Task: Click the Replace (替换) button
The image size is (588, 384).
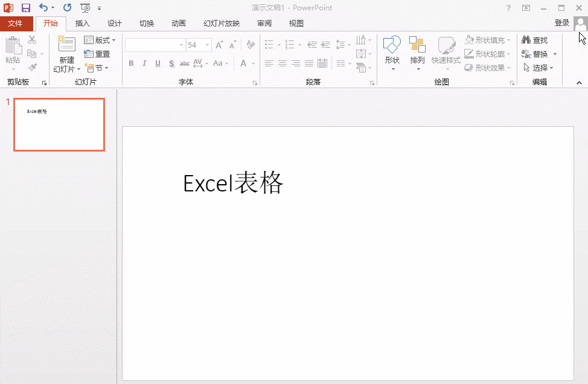Action: click(x=535, y=54)
